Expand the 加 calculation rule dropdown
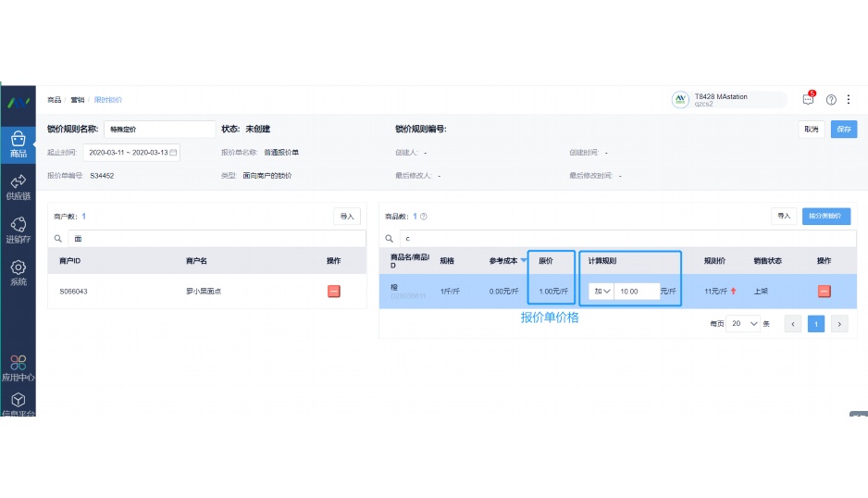This screenshot has height=498, width=868. (601, 292)
